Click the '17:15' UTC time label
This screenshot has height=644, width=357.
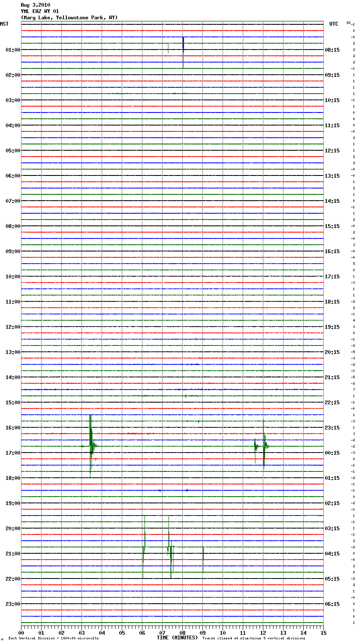click(x=332, y=277)
